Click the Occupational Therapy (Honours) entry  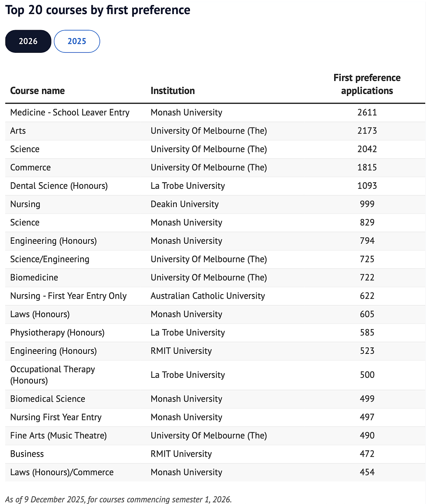click(53, 375)
